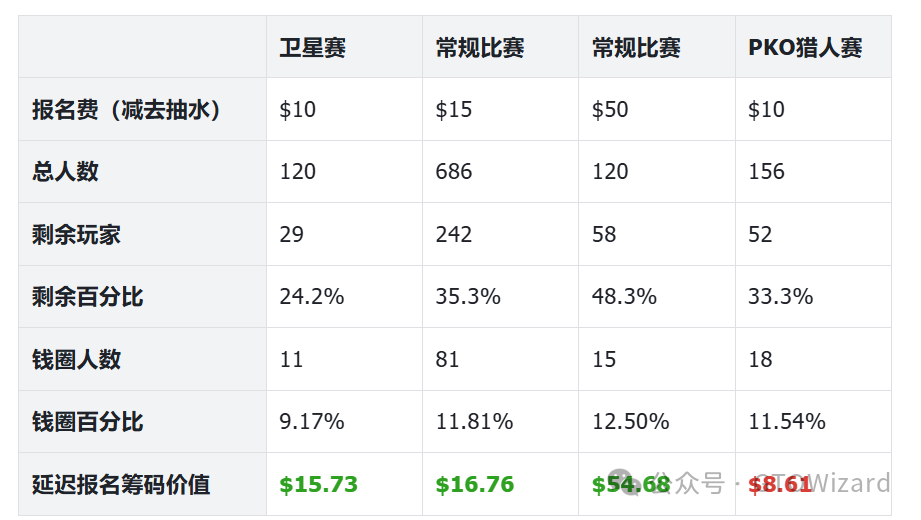Click the $50 entry fee cell
The image size is (921, 520).
610,110
